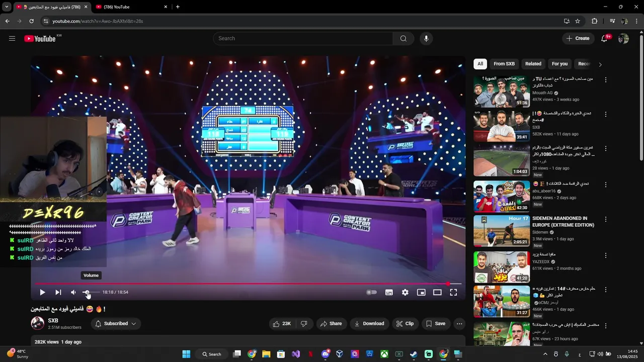644x362 pixels.
Task: Open Mouath AG 51:36 video thumbnail
Action: (502, 92)
